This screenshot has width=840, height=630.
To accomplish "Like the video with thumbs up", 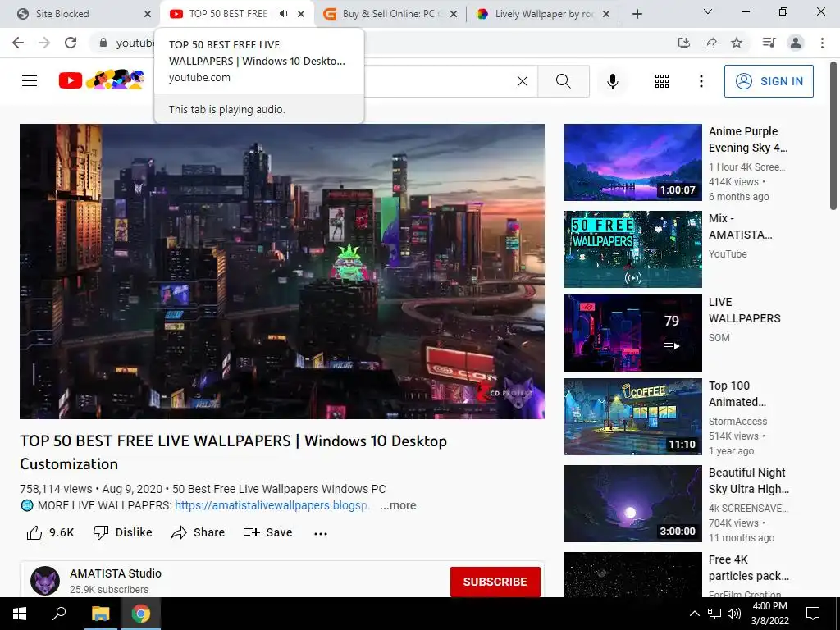I will (50, 532).
